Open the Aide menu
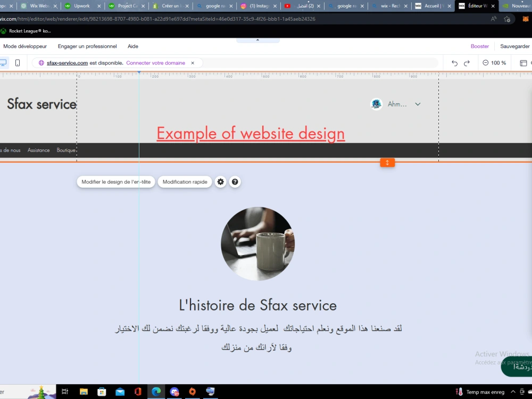The width and height of the screenshot is (532, 399). 132,46
